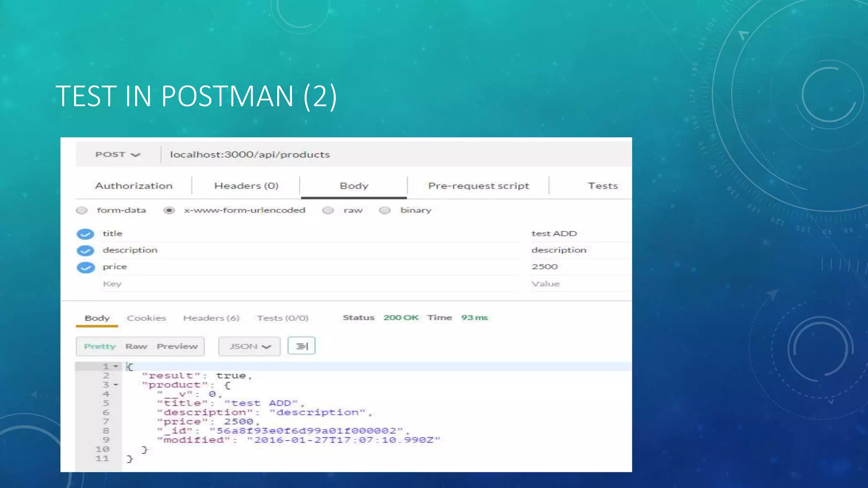Select the raw body type

click(328, 210)
